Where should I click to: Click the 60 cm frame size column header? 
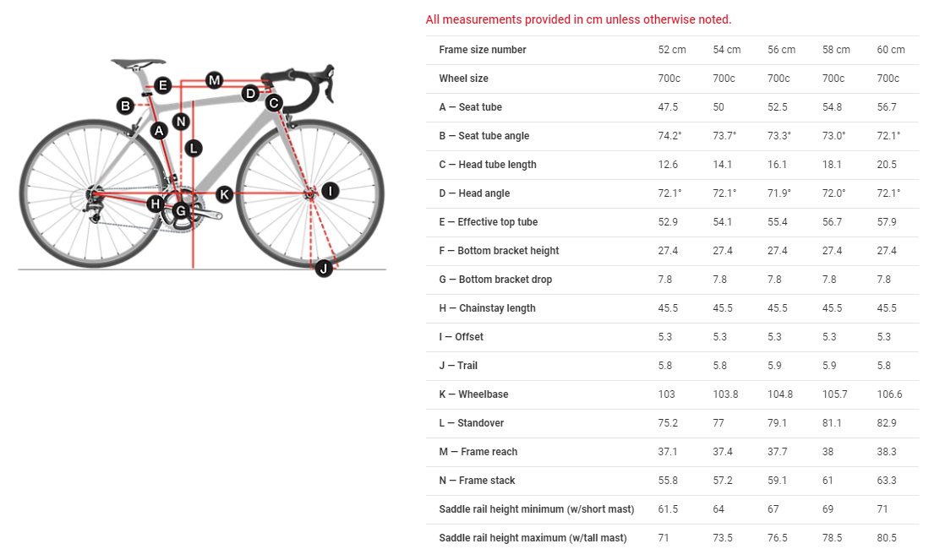pyautogui.click(x=891, y=50)
